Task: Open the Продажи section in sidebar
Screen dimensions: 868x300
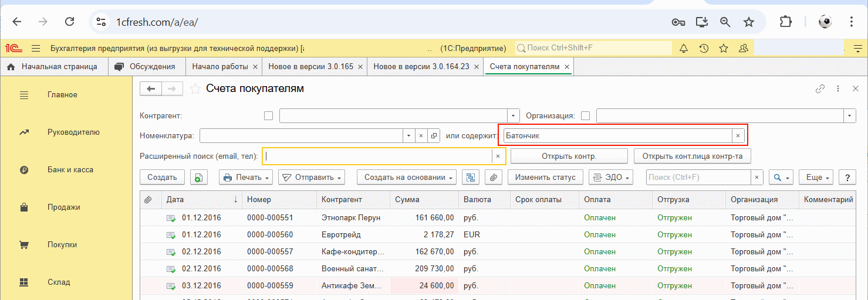Action: pos(63,207)
